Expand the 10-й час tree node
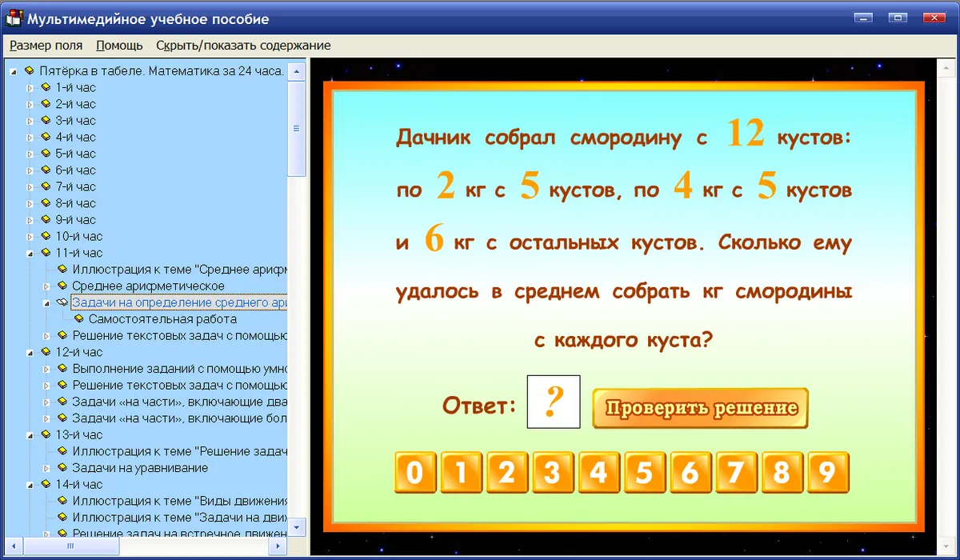Viewport: 960px width, 560px height. tap(30, 236)
